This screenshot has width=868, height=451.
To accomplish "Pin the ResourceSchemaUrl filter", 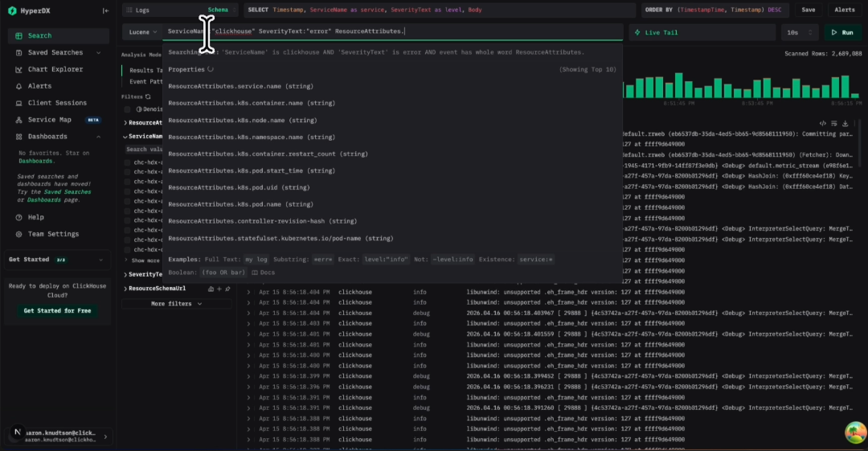I will tap(227, 289).
